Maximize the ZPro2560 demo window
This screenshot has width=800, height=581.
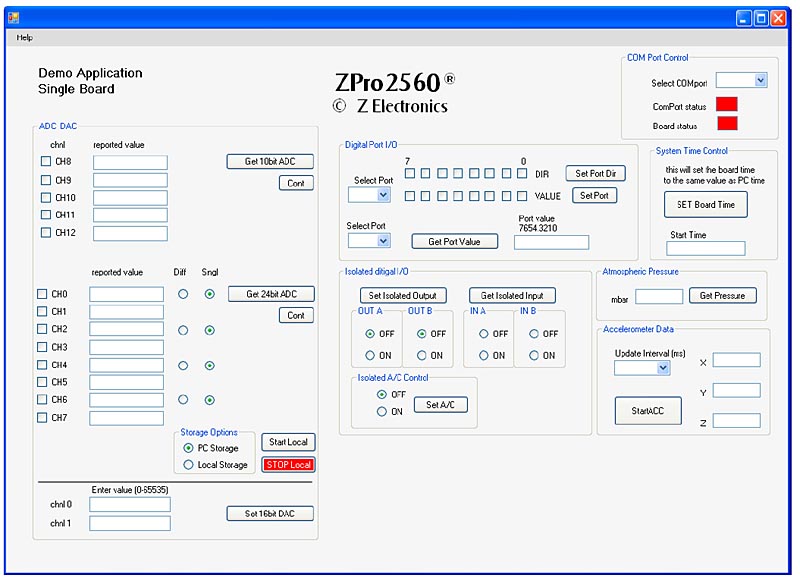point(761,18)
